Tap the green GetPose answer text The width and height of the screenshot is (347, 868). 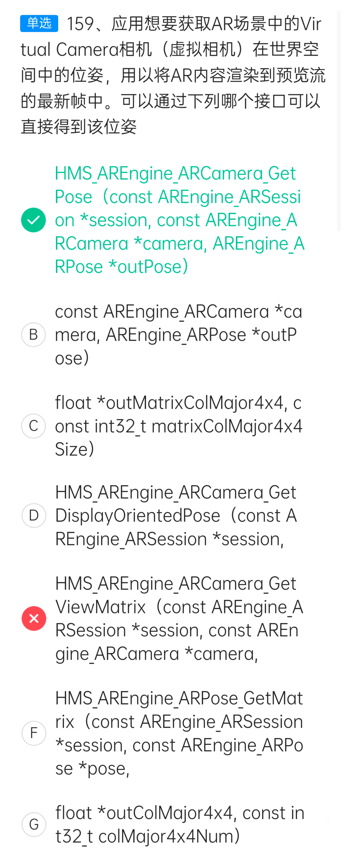180,220
